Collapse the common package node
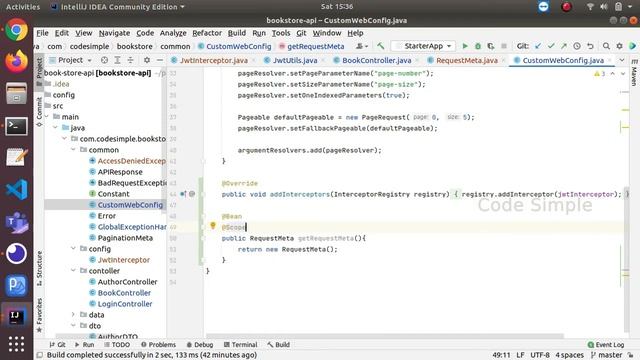Viewport: 640px width, 360px height. coord(73,150)
